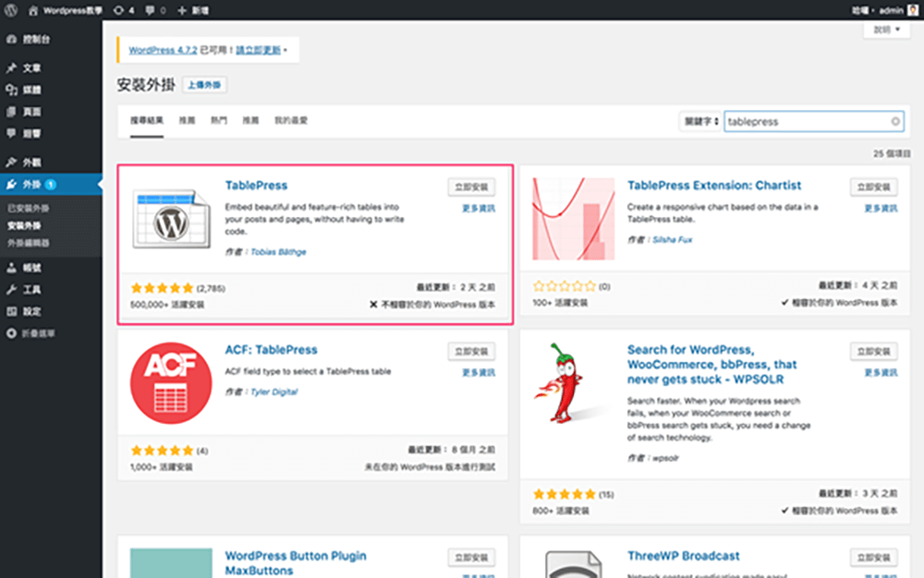Click the WordPress 4.7.2 link
This screenshot has width=924, height=578.
tap(164, 50)
